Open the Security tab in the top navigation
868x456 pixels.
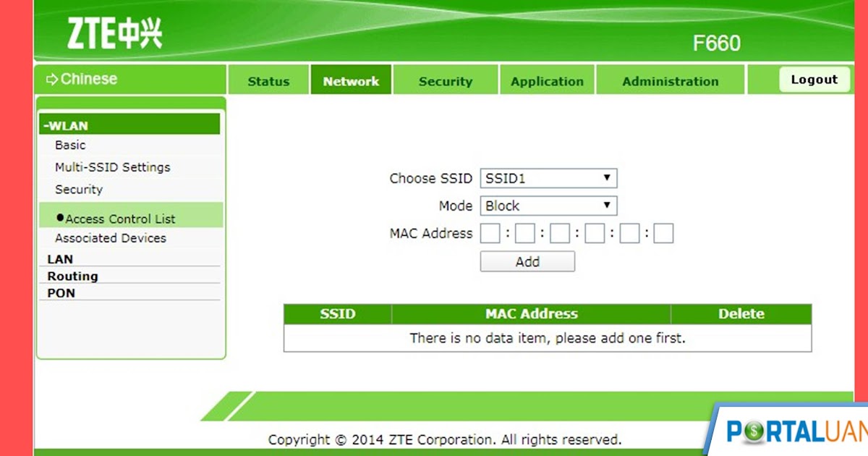(x=446, y=81)
